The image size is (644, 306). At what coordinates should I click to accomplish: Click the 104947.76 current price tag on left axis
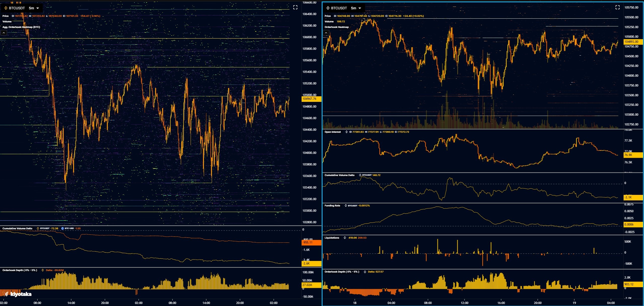pos(311,99)
